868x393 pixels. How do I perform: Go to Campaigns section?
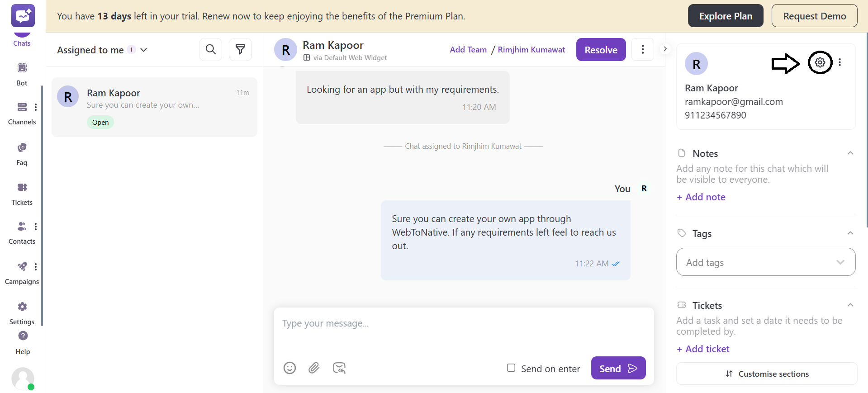22,273
